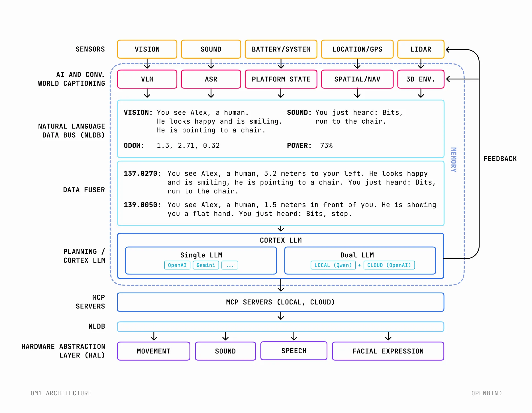Click the CORTEX LLM title
The height and width of the screenshot is (413, 532).
coord(281,240)
